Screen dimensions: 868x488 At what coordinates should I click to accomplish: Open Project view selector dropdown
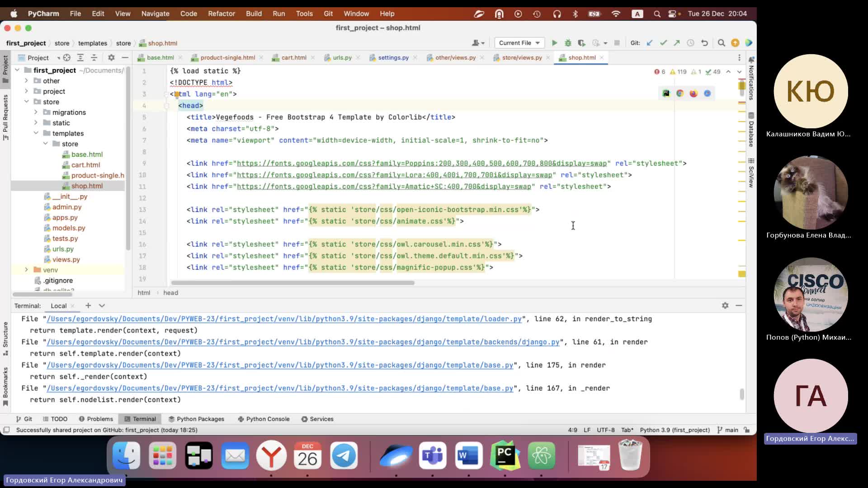point(39,57)
